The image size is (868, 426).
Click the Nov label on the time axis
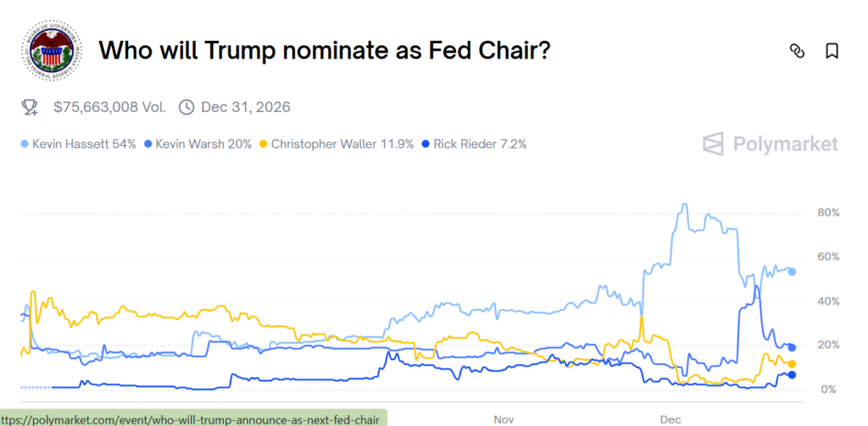(504, 418)
